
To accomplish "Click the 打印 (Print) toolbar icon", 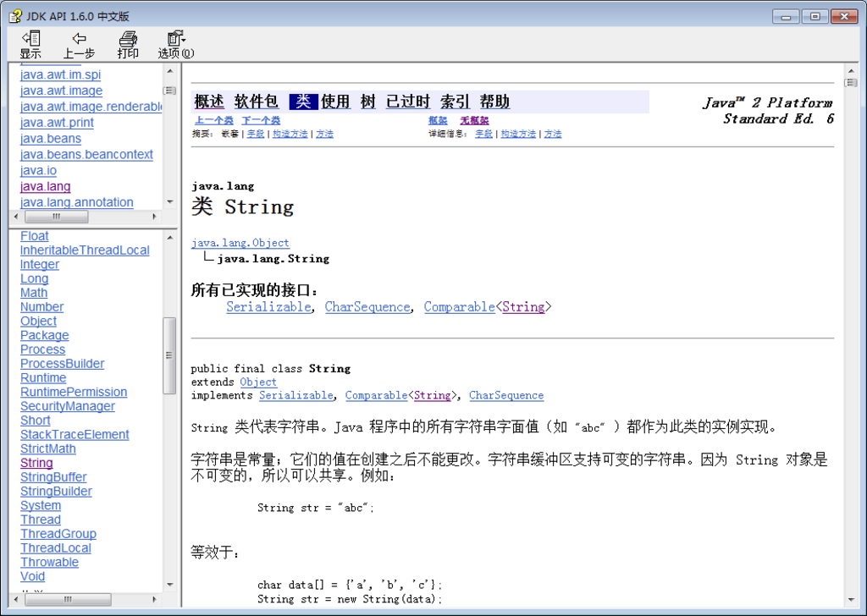I will tap(128, 45).
